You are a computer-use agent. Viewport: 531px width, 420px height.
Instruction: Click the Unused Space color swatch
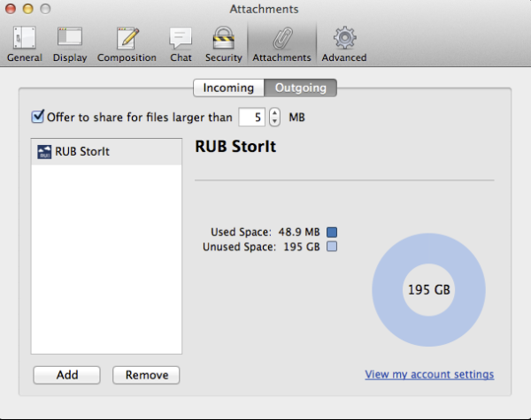click(x=332, y=247)
